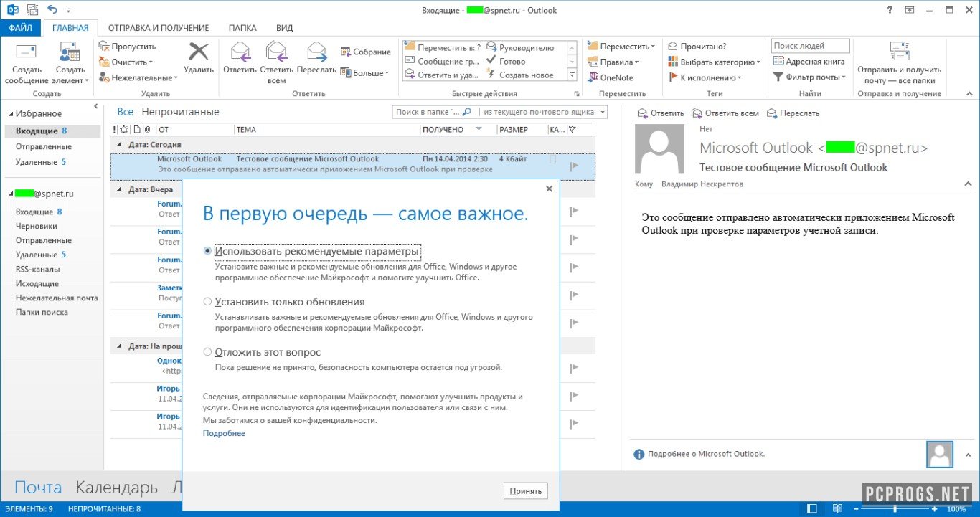Open Выбрать категорию color menu
Image resolution: width=980 pixels, height=517 pixels.
(715, 62)
